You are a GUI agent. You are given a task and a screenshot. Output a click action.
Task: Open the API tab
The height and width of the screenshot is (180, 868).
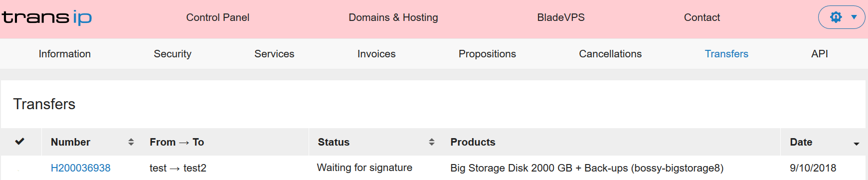point(820,54)
